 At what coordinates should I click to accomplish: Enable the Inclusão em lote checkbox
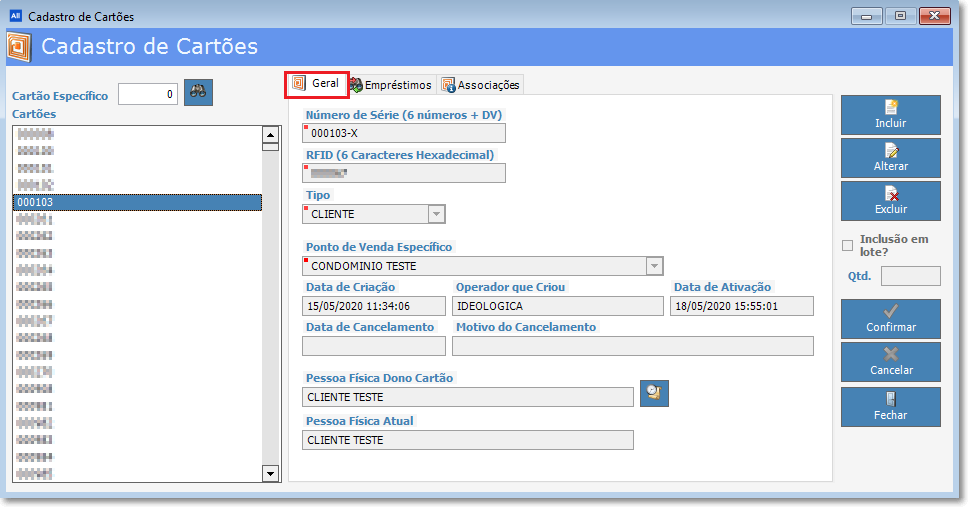[848, 245]
